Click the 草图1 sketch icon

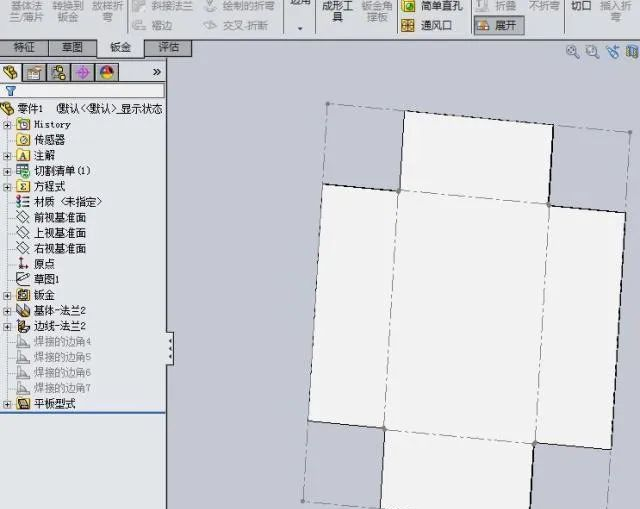click(23, 279)
